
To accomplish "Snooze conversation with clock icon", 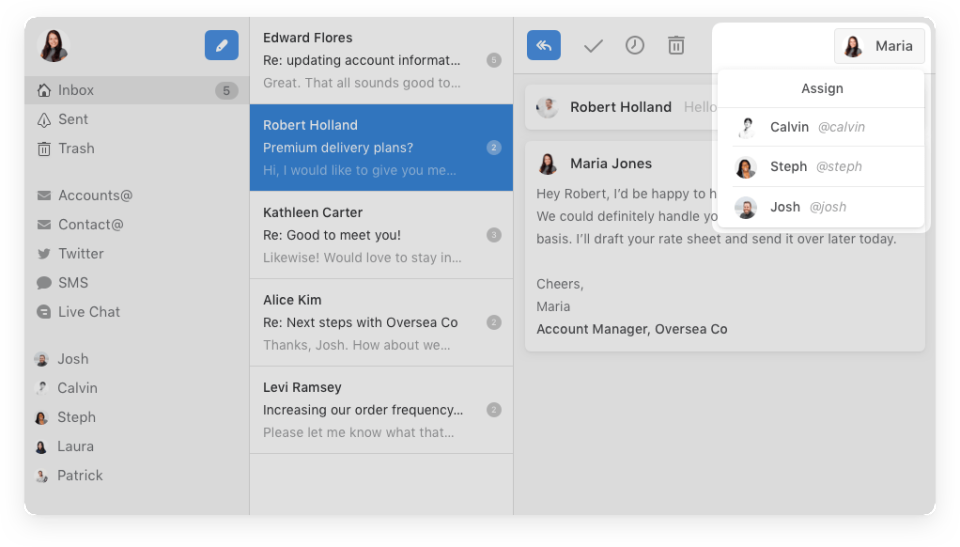I will pos(634,45).
